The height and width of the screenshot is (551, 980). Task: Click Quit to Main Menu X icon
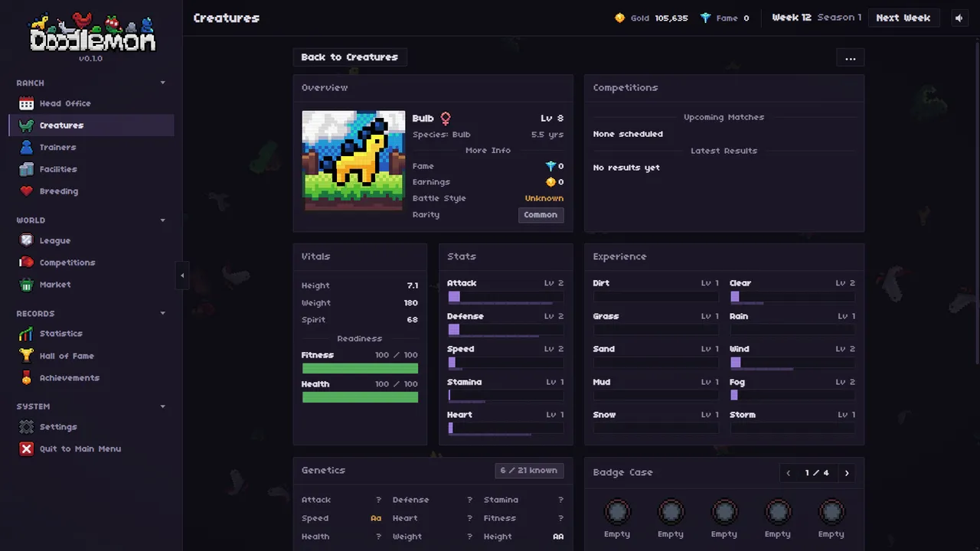click(x=27, y=449)
